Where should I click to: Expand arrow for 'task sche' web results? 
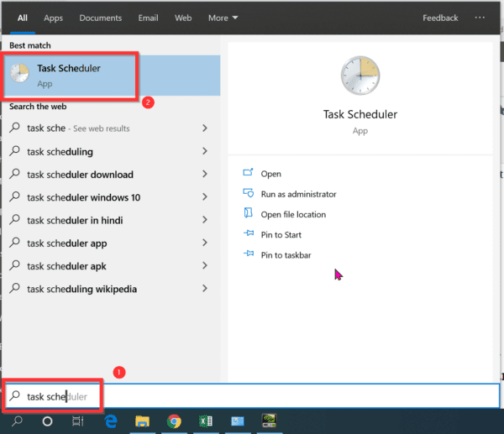pos(205,128)
